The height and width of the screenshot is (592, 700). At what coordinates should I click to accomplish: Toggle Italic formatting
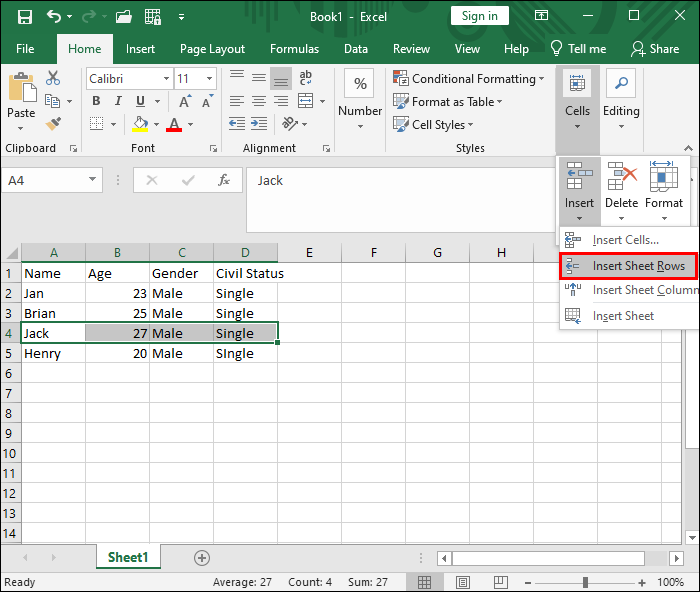pyautogui.click(x=117, y=101)
